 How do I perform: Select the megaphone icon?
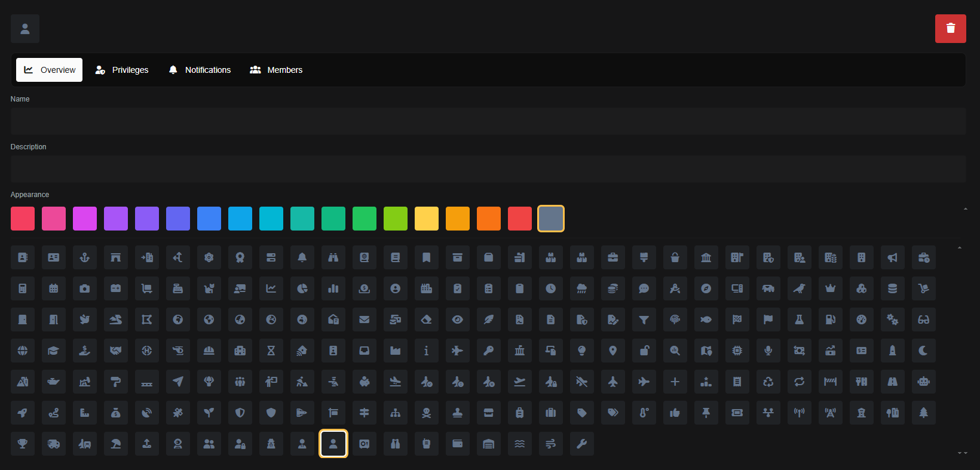892,257
